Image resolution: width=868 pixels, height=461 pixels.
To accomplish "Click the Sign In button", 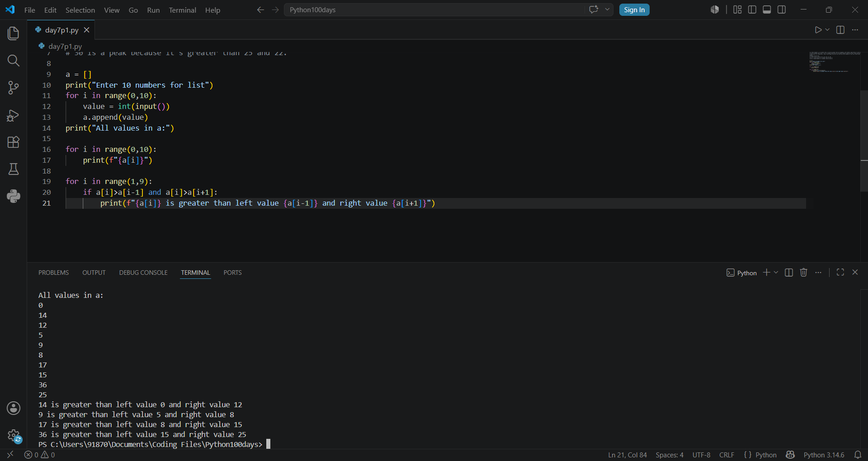I will 634,9.
